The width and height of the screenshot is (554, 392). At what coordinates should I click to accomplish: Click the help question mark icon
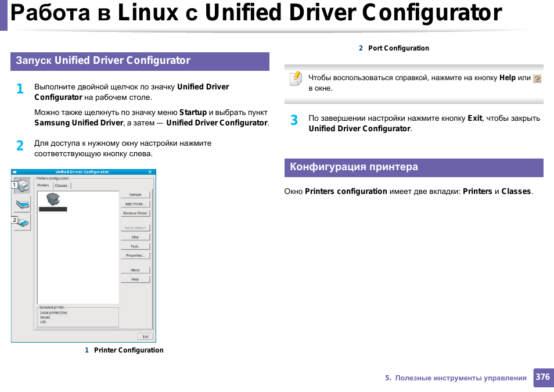[x=537, y=78]
